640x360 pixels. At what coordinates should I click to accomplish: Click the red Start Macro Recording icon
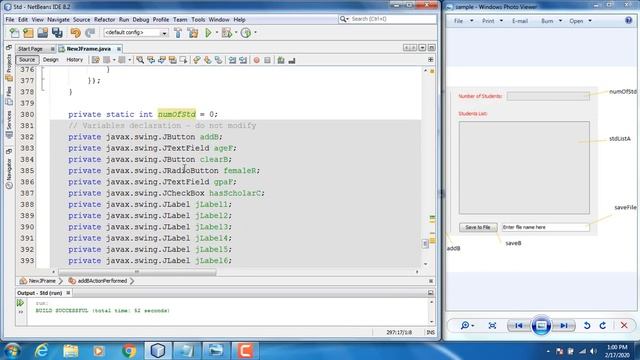click(x=256, y=60)
